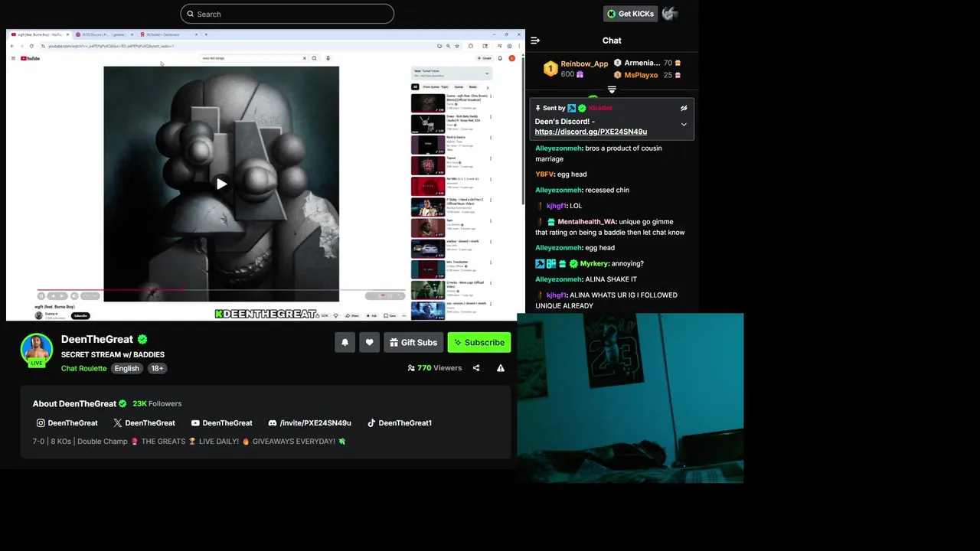Select 'From Gunna - Topic' filter chip

(436, 87)
